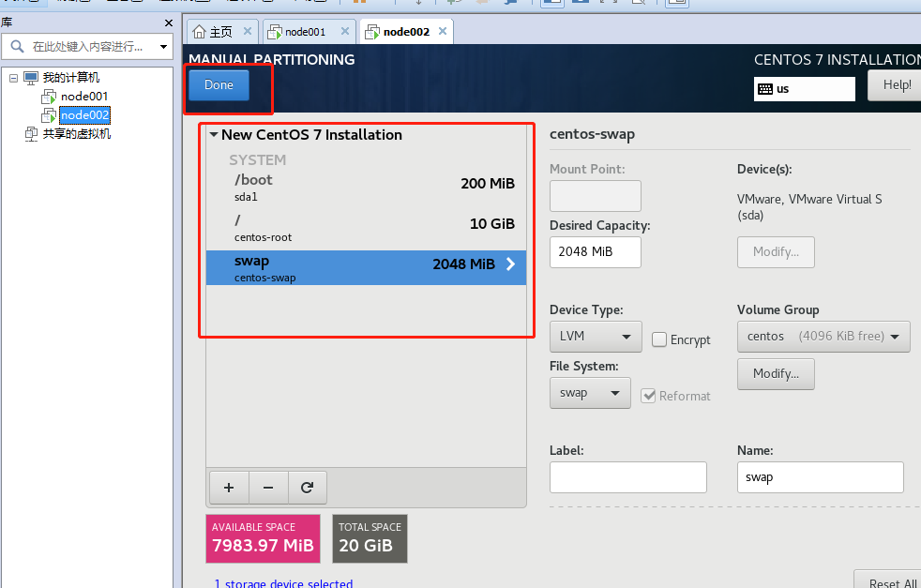Close the library sidebar panel
This screenshot has height=588, width=921.
(x=168, y=23)
